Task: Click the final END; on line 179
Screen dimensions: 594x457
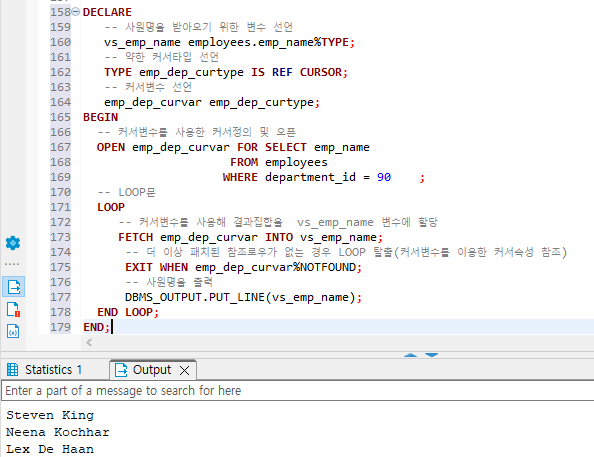Action: [x=96, y=327]
